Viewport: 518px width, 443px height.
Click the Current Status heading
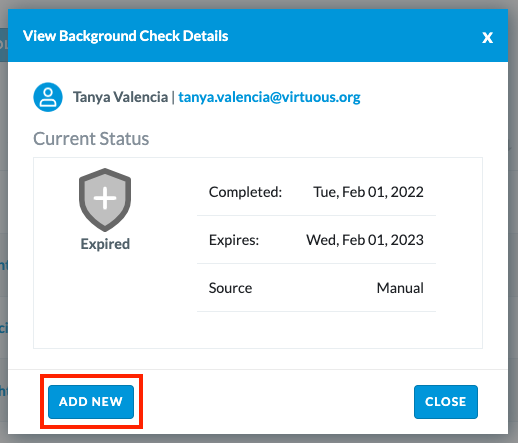tap(91, 139)
